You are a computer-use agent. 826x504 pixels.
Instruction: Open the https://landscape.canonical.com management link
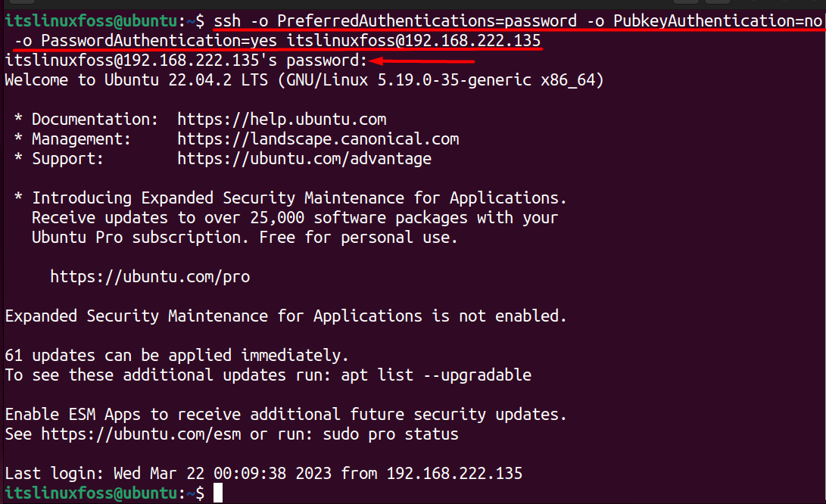coord(318,139)
